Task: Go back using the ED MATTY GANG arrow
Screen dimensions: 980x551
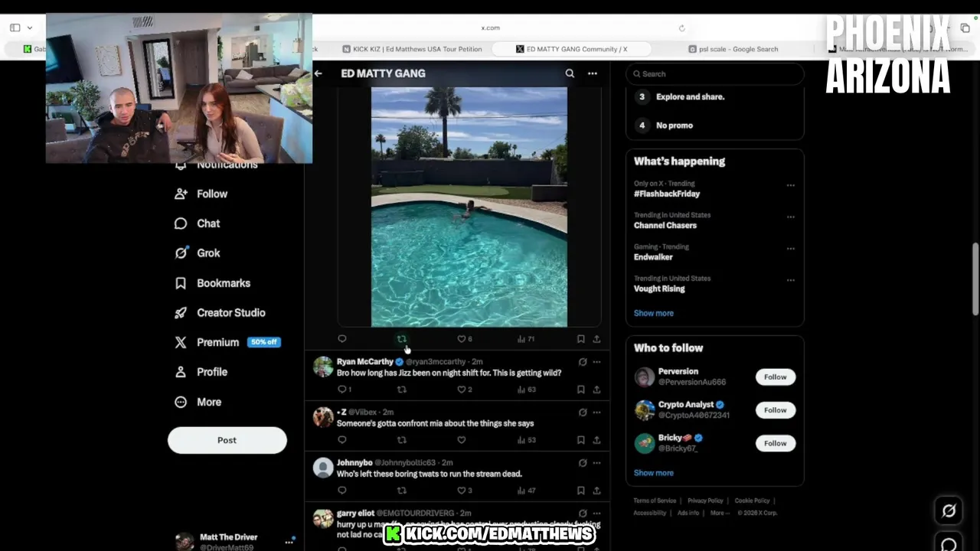Action: pos(318,73)
